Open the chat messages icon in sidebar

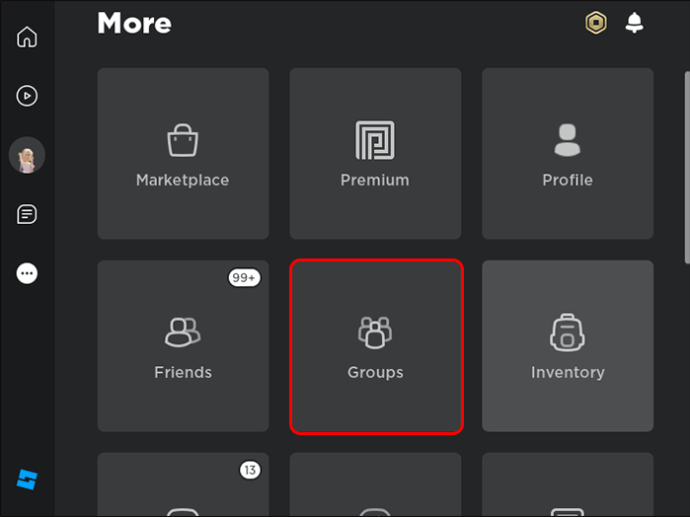pyautogui.click(x=27, y=214)
